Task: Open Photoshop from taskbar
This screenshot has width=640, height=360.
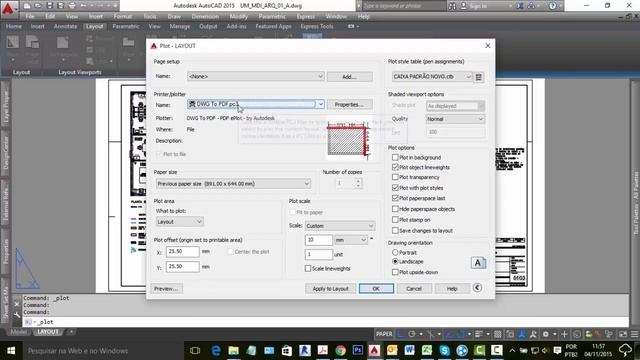Action: [x=358, y=351]
